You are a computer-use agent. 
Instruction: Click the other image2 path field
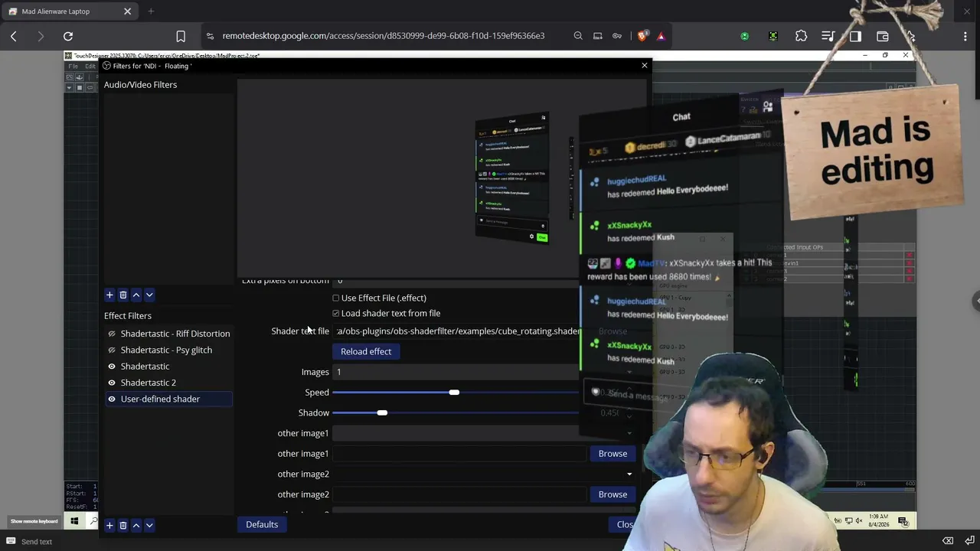(x=459, y=494)
